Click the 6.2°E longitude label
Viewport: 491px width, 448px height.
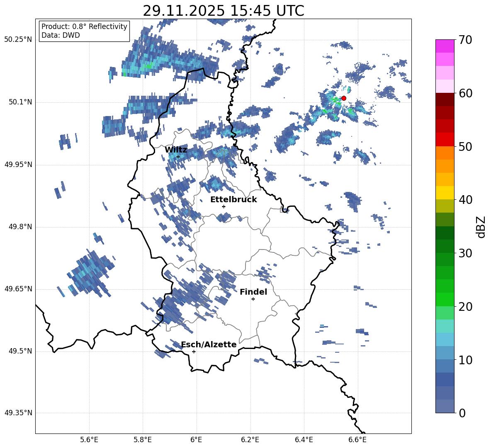[x=250, y=440]
